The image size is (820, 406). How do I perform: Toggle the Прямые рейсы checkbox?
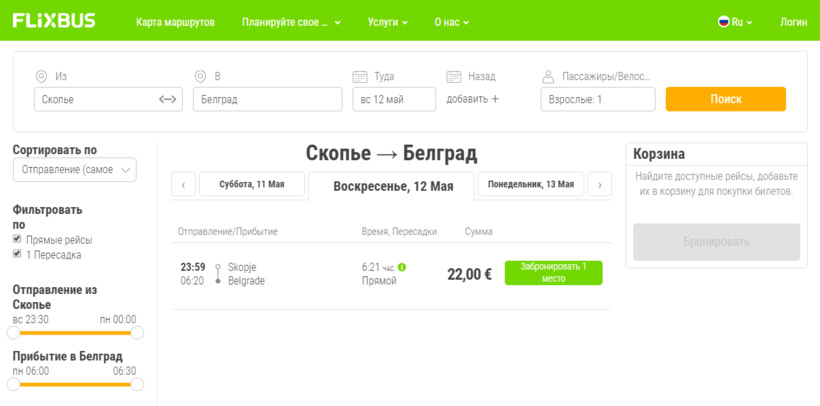point(17,240)
